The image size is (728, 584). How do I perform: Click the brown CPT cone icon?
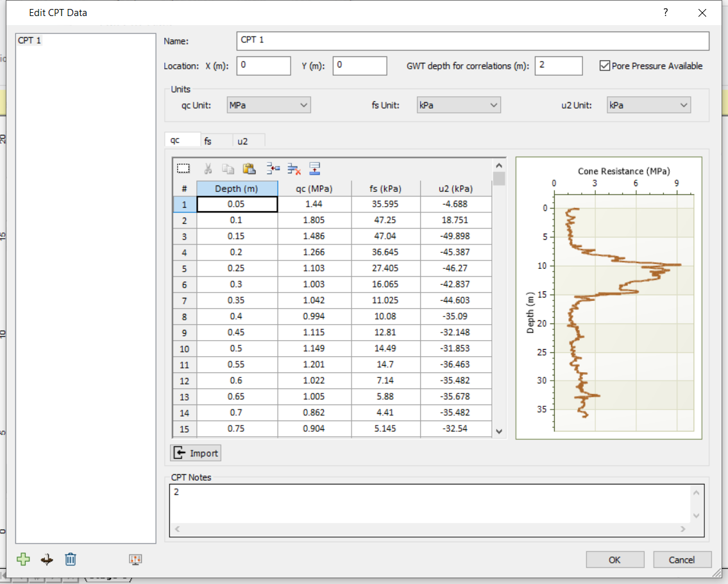[47, 559]
